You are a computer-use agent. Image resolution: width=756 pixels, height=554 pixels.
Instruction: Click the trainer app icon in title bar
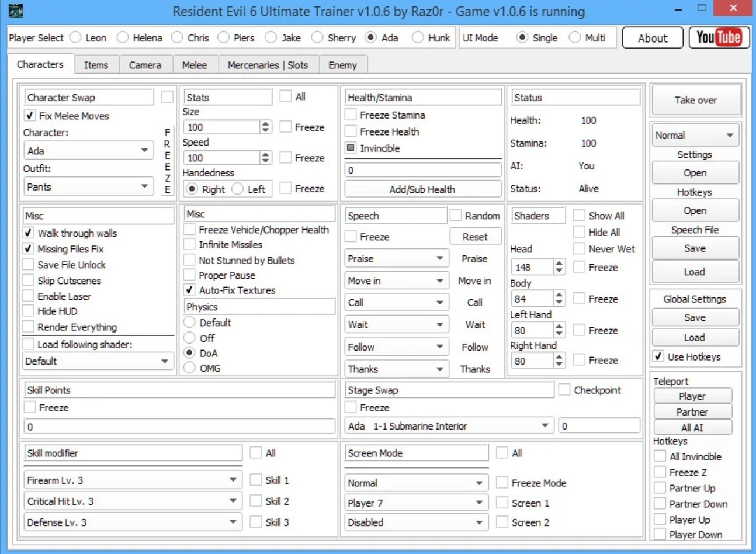(x=15, y=10)
